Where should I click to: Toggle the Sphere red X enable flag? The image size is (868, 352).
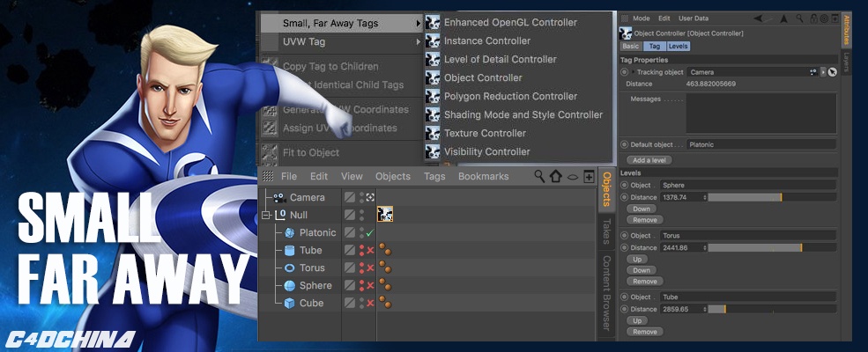point(370,286)
